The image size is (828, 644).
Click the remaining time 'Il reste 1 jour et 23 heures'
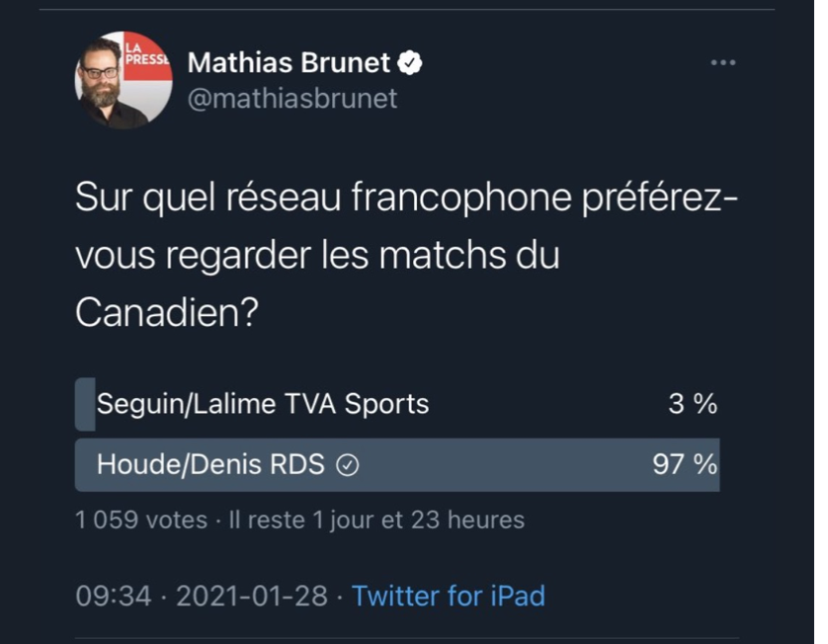pyautogui.click(x=376, y=520)
